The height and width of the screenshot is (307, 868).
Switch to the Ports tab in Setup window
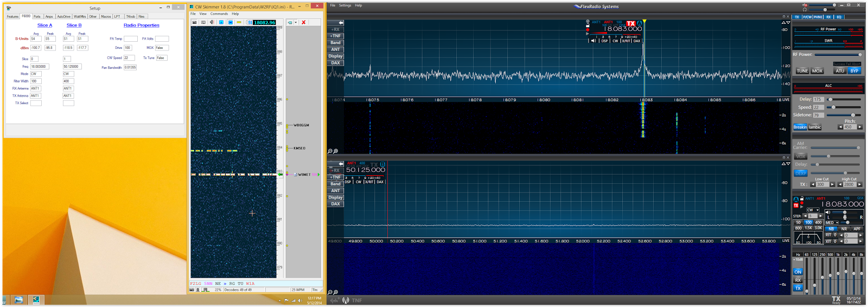click(x=37, y=17)
